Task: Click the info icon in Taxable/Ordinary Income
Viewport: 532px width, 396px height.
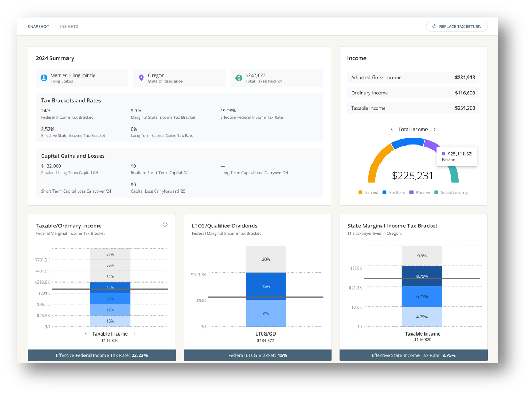Action: (165, 225)
